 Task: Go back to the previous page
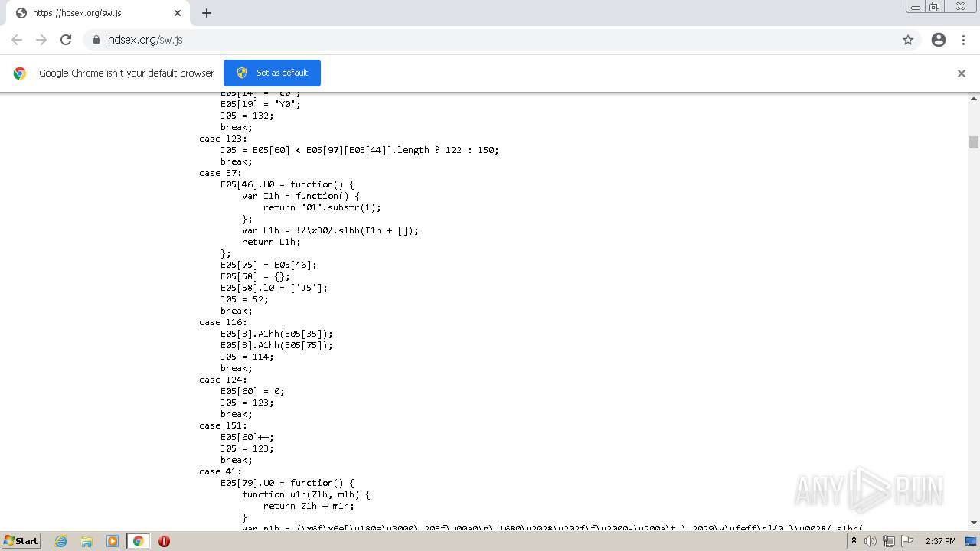click(x=17, y=40)
